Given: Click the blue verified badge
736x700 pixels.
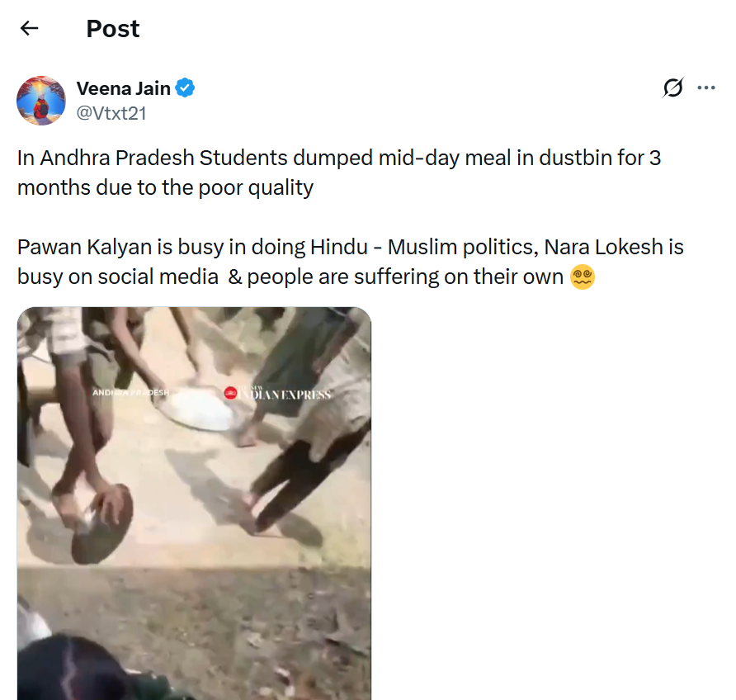Looking at the screenshot, I should [185, 88].
